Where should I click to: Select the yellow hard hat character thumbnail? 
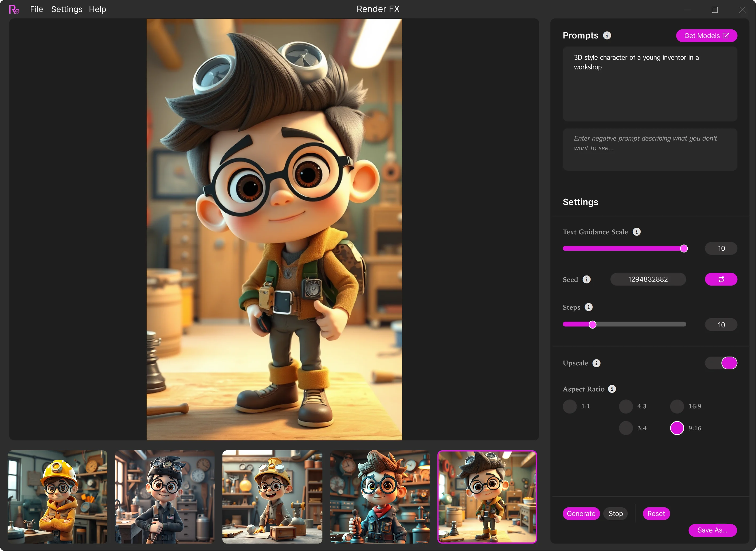[x=57, y=497]
